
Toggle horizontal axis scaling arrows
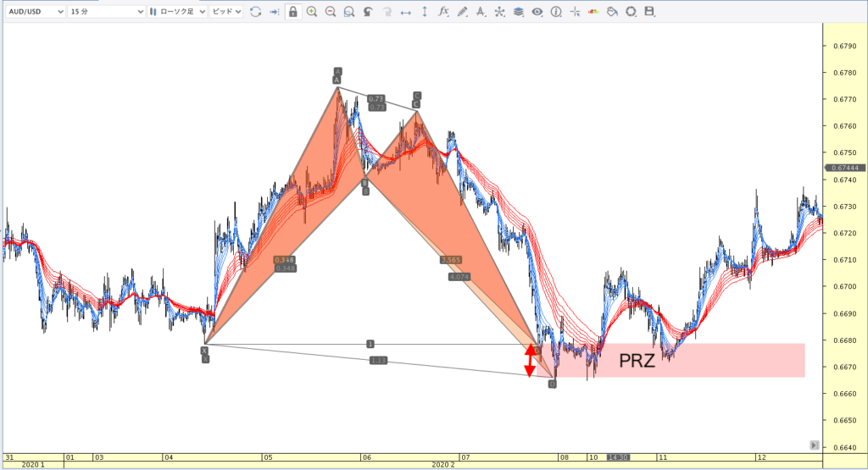point(405,12)
